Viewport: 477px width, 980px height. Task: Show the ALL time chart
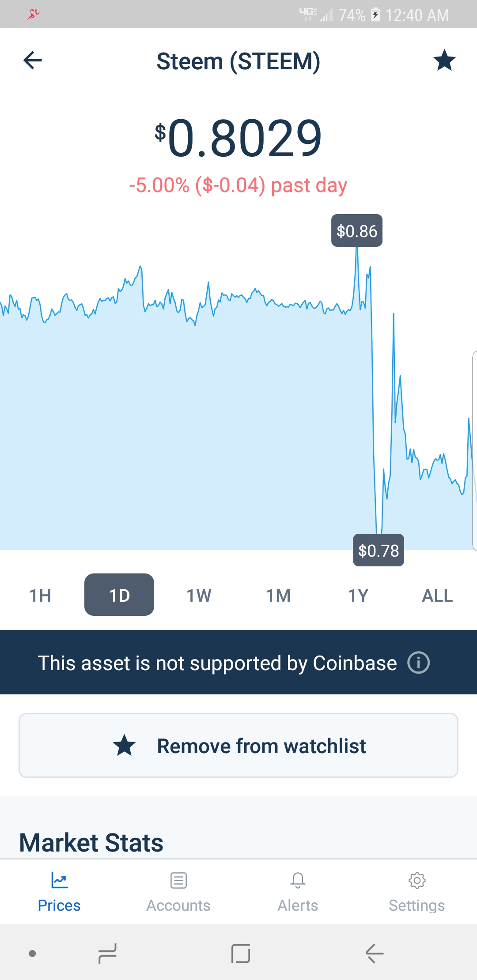437,596
